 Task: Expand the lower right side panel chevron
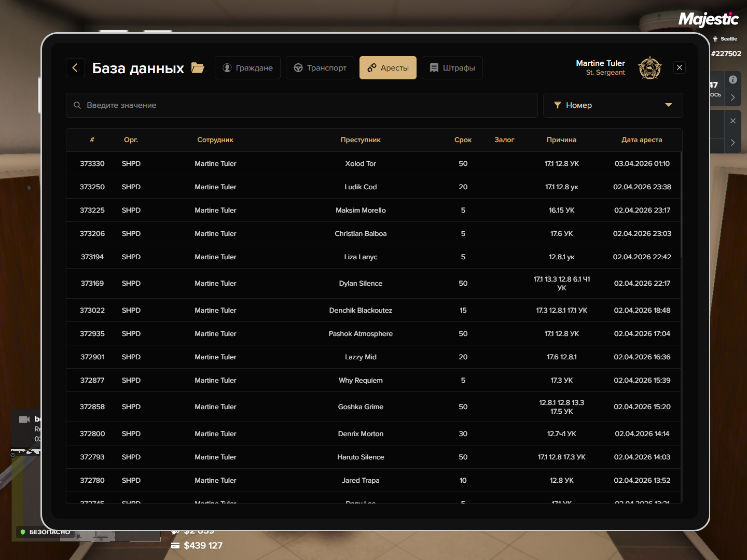click(732, 143)
